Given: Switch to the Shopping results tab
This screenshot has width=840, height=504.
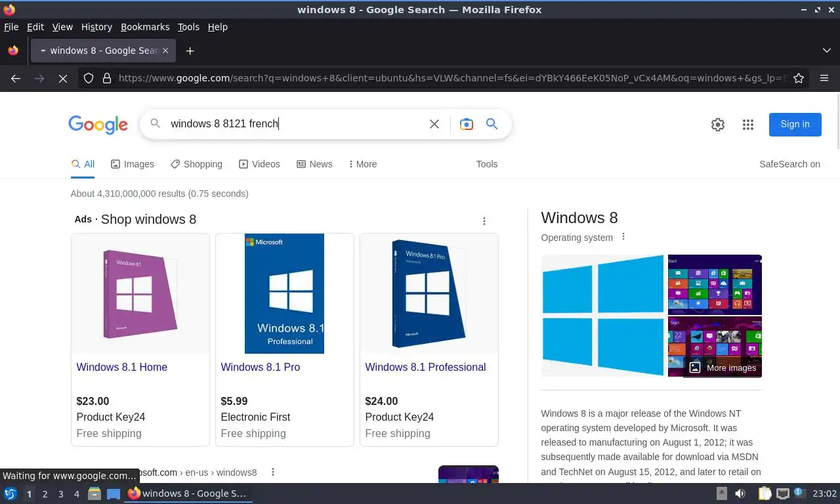Looking at the screenshot, I should [x=196, y=164].
